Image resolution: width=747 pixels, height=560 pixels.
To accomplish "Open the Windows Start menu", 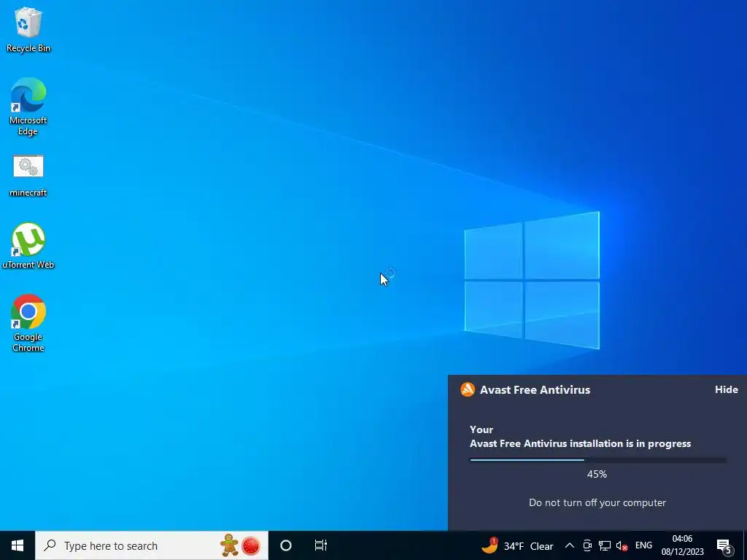I will (18, 545).
